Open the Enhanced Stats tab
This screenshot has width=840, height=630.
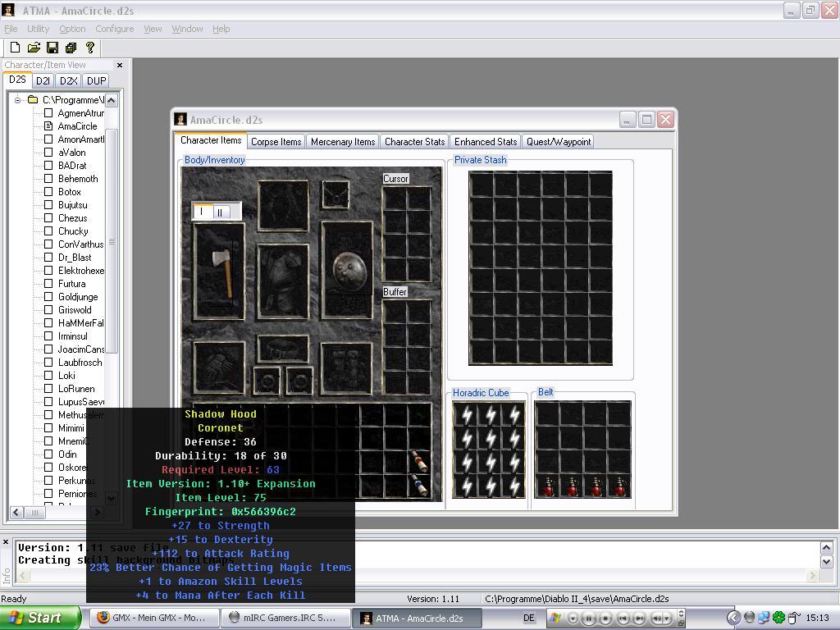[x=486, y=142]
